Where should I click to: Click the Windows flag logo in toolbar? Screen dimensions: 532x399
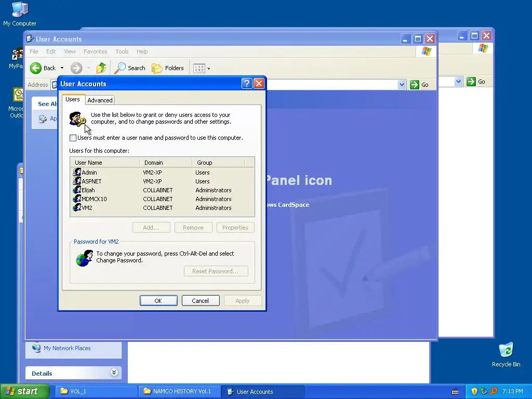tap(426, 51)
